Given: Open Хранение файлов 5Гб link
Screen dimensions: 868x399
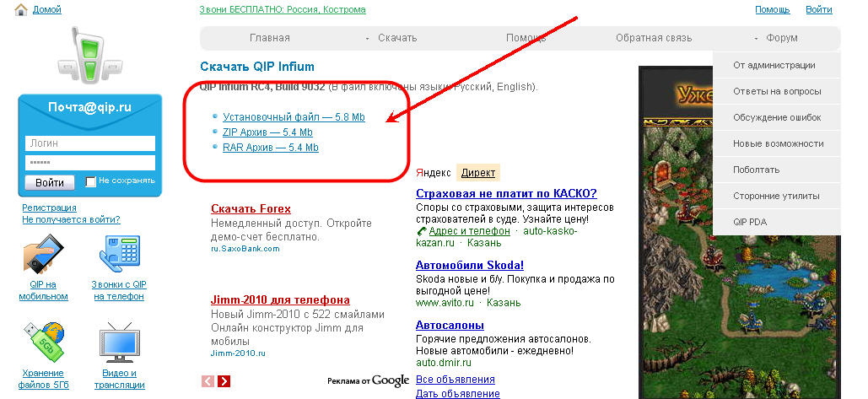Looking at the screenshot, I should [44, 379].
